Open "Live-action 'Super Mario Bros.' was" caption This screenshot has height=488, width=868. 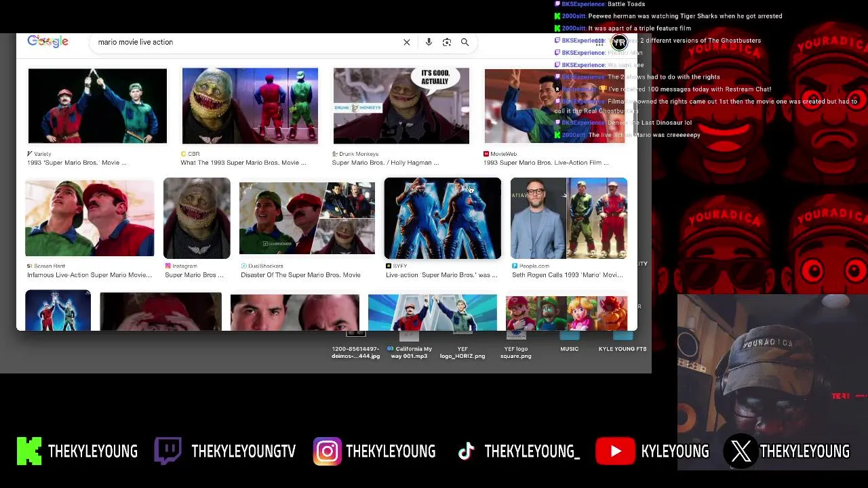(441, 275)
